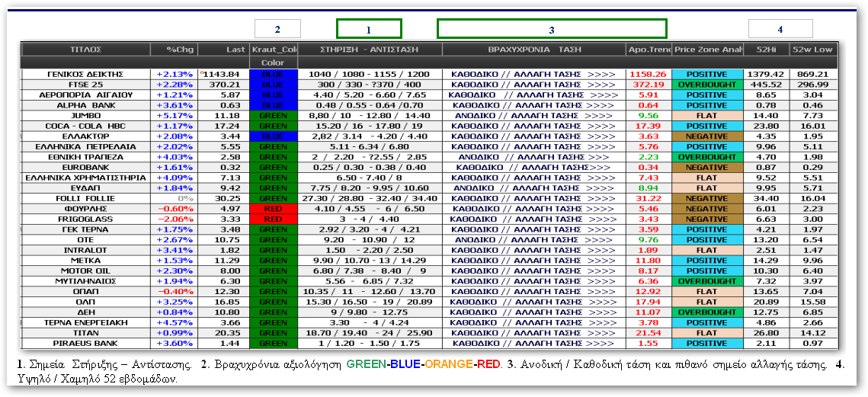The height and width of the screenshot is (397, 868).
Task: Click the −0.40% change value for ΟΠΑΠ
Action: click(175, 292)
